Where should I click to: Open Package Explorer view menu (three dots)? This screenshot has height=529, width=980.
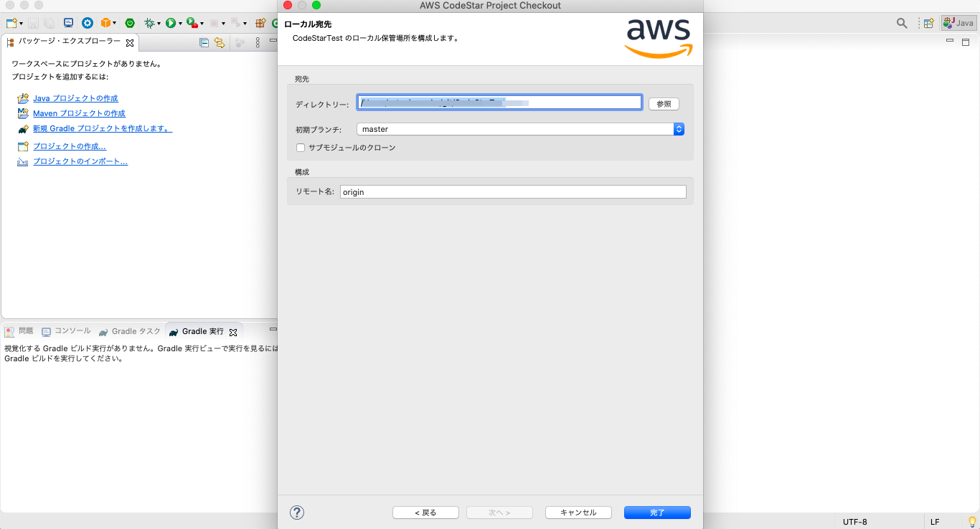258,43
